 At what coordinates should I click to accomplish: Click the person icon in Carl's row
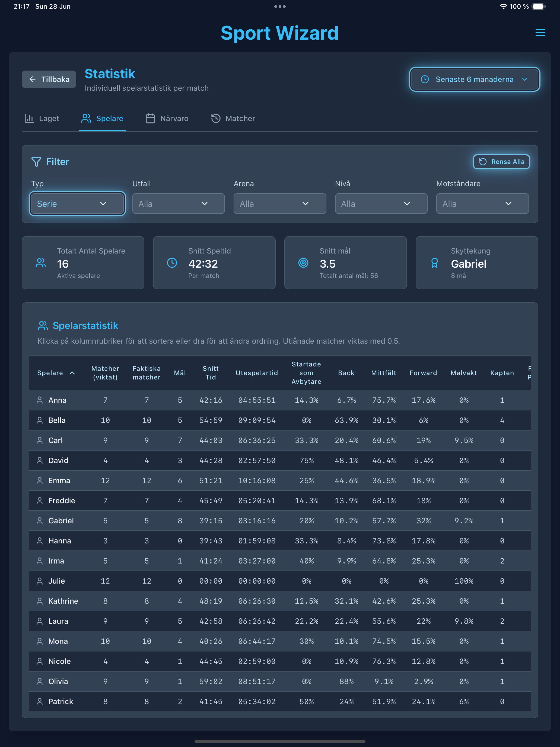pyautogui.click(x=40, y=441)
